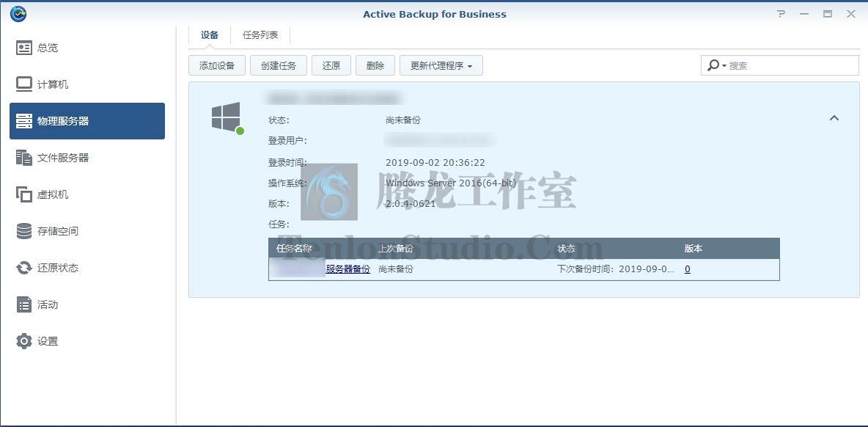Select the 尚未备份 cell in the task row

(396, 270)
